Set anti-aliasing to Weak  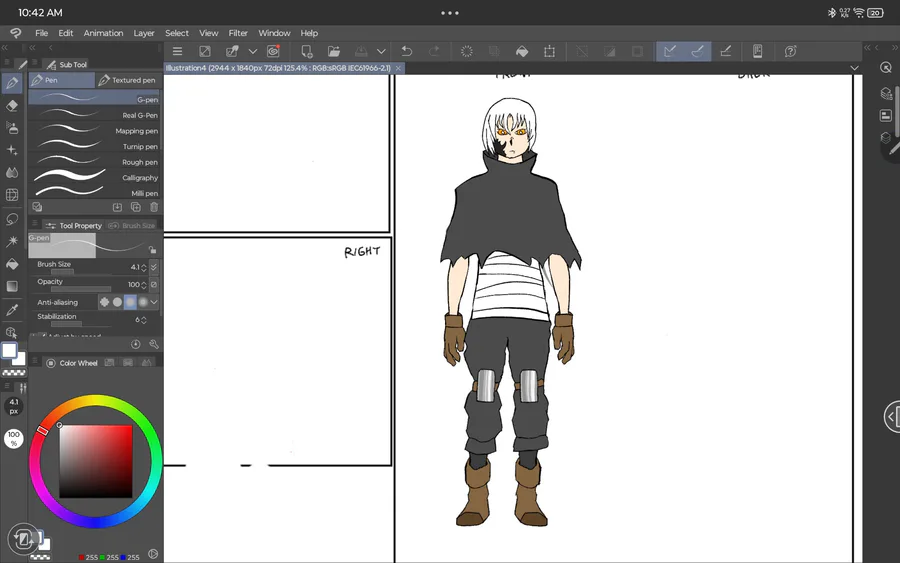tap(118, 302)
